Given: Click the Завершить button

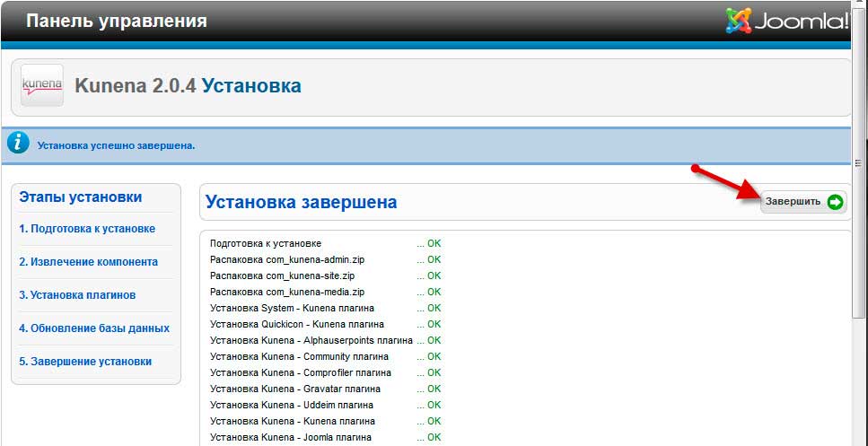Looking at the screenshot, I should [803, 202].
